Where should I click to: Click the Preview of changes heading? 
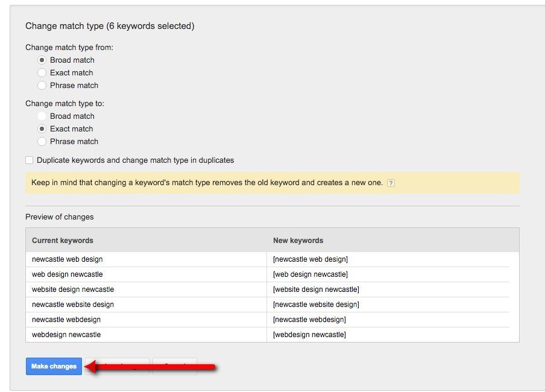pos(59,217)
